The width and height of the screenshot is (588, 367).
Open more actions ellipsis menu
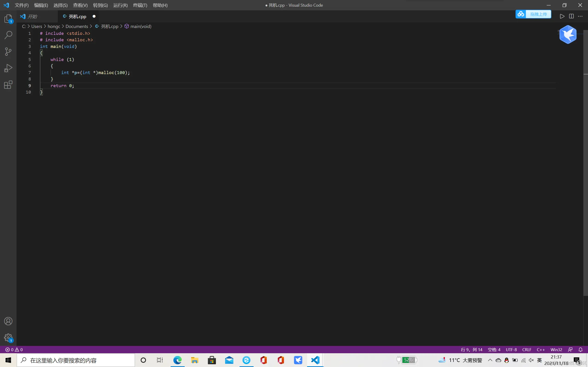click(x=580, y=16)
